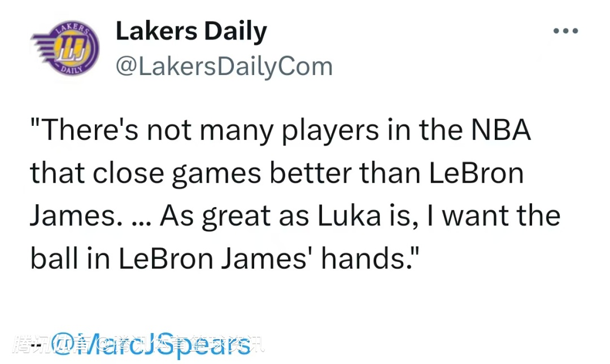Click the word "ball" in the last line
This screenshot has height=364, width=610.
tap(52, 258)
